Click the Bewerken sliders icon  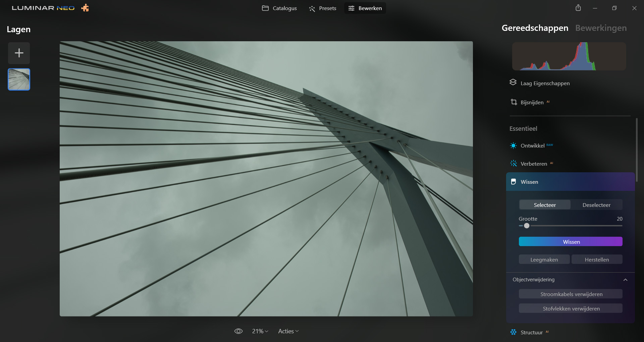click(351, 8)
